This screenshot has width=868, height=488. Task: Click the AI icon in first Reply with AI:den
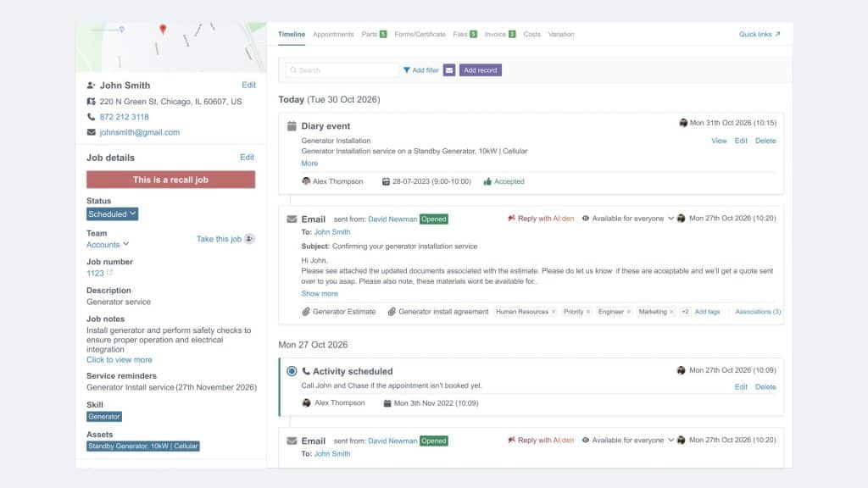tap(511, 218)
